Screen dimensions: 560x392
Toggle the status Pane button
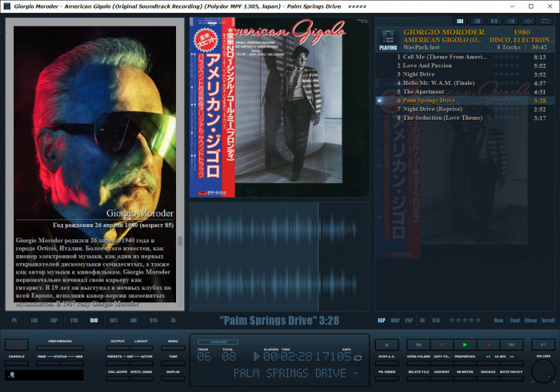point(48,363)
